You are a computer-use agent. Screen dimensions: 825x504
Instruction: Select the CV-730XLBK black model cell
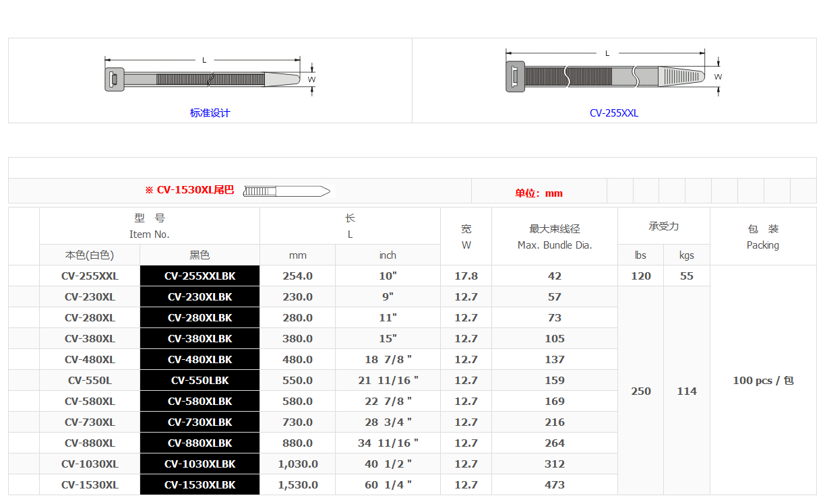pos(200,422)
